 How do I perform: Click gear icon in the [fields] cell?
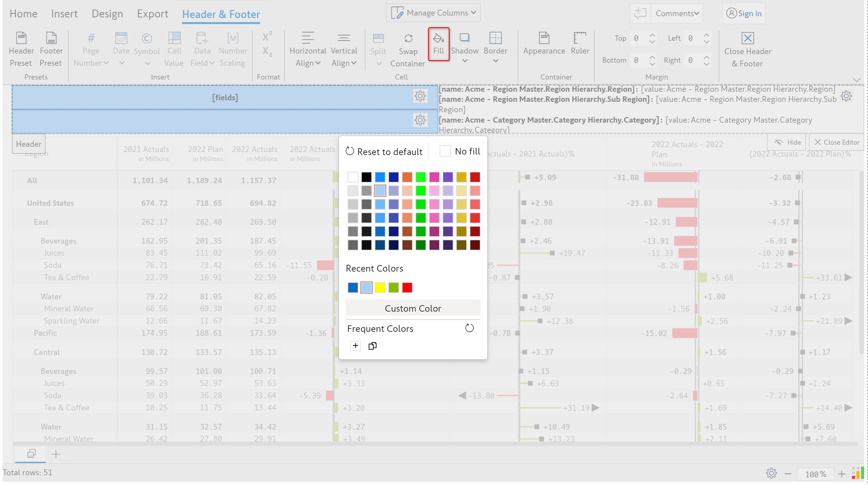tap(420, 96)
